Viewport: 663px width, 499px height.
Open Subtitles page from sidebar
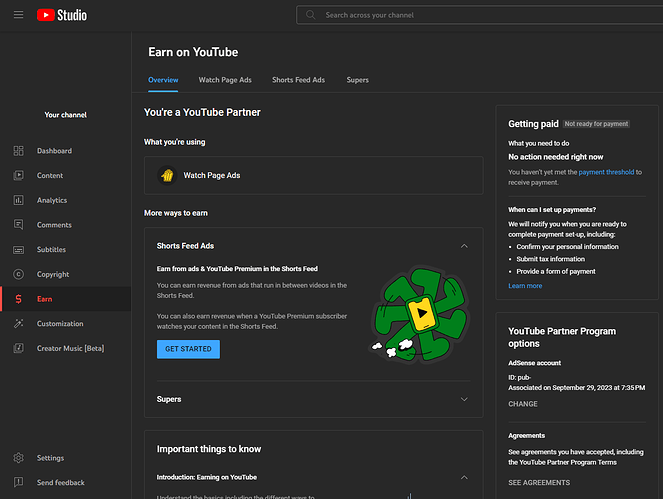(x=66, y=250)
